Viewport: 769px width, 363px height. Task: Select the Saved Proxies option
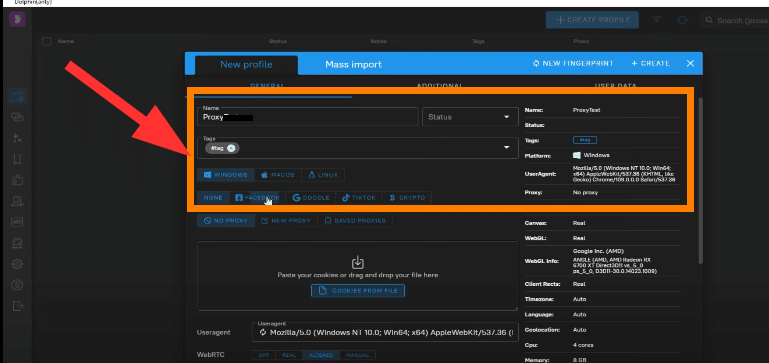pyautogui.click(x=355, y=221)
